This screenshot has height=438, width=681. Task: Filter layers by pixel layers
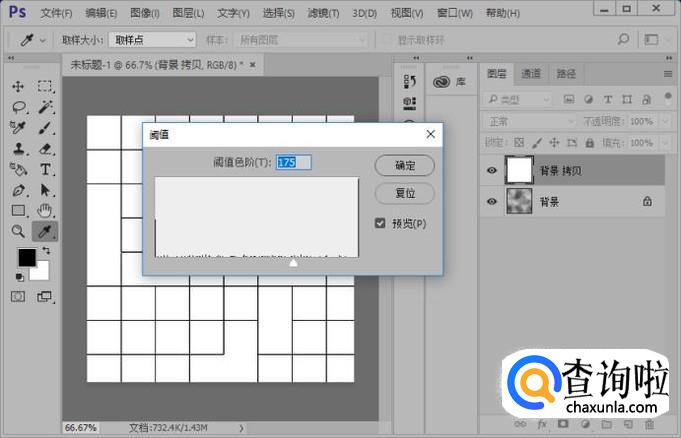(x=569, y=100)
